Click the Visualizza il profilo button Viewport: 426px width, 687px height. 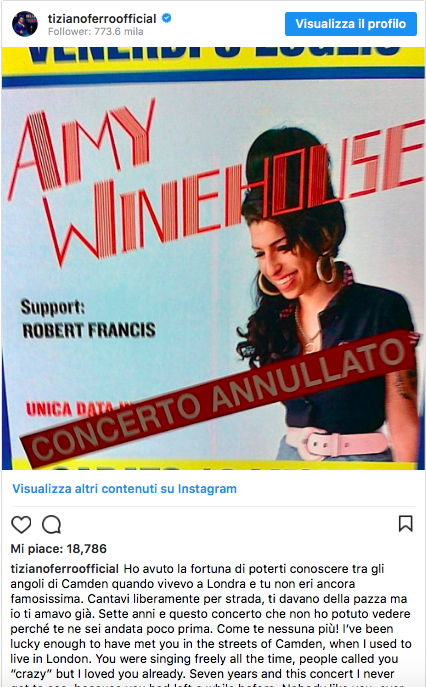pos(351,24)
